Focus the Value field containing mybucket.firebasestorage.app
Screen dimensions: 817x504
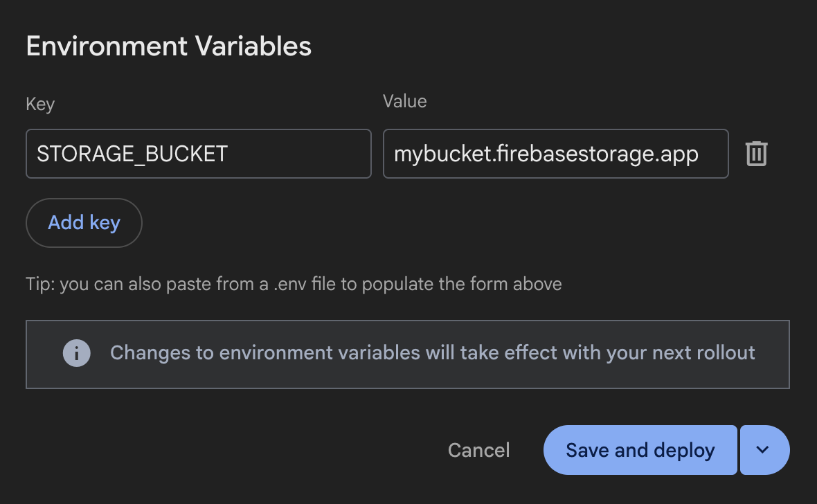(x=555, y=154)
